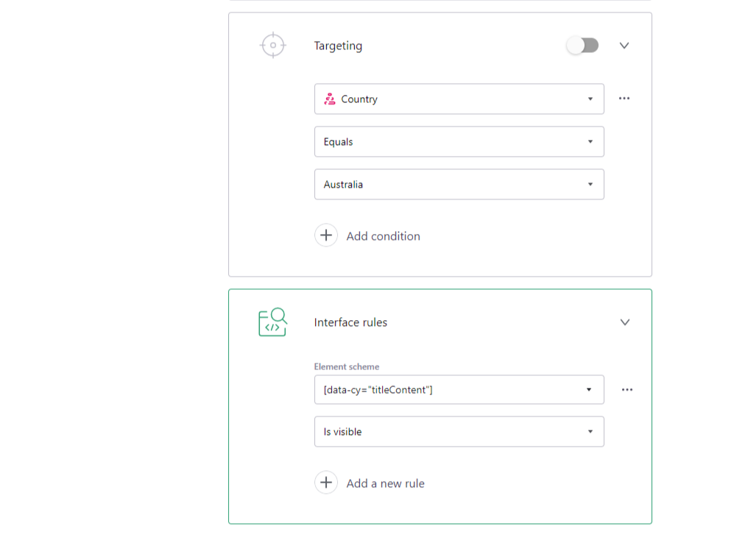The height and width of the screenshot is (560, 745).
Task: Click the Interface rules code-search icon
Action: [271, 322]
